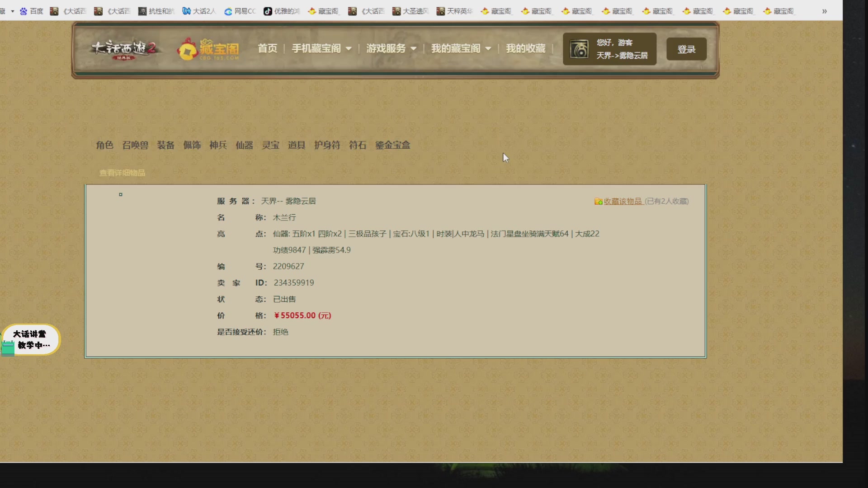Switch to the 道具 category tab
The image size is (868, 488).
(x=297, y=145)
